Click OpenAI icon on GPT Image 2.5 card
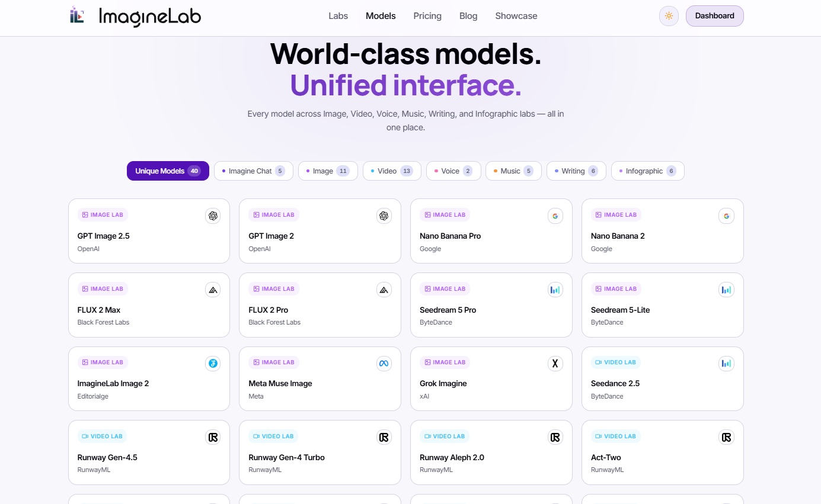Image resolution: width=821 pixels, height=504 pixels. (x=213, y=216)
